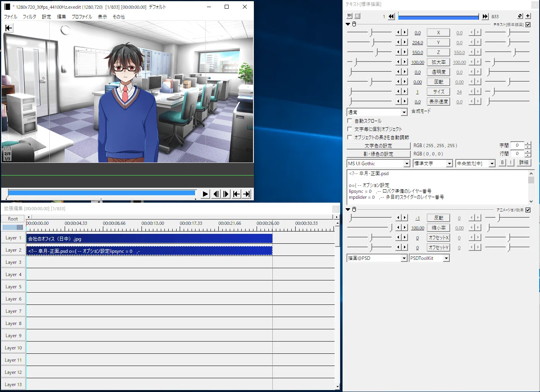Click the play button in preview window

205,194
